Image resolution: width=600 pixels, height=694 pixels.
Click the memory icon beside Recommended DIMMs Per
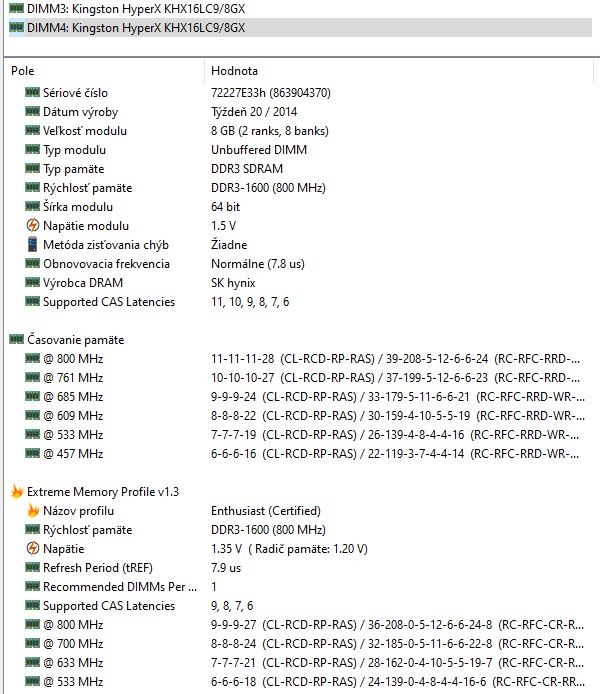32,586
